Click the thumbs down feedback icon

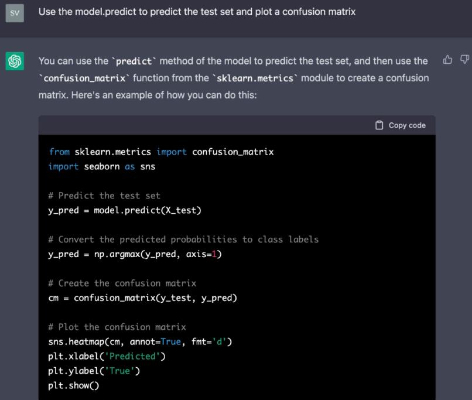[465, 60]
